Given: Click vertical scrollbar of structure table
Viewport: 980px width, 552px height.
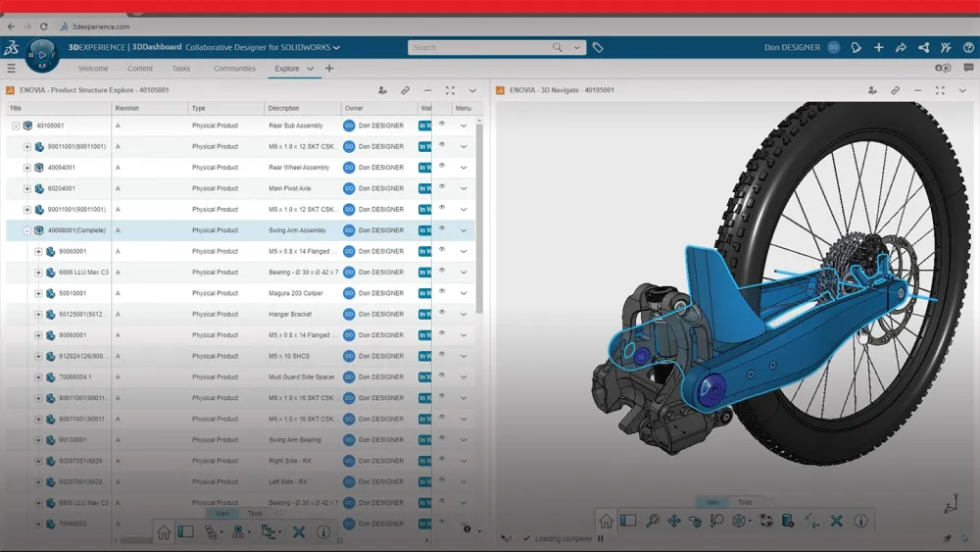Looking at the screenshot, I should coord(479,219).
